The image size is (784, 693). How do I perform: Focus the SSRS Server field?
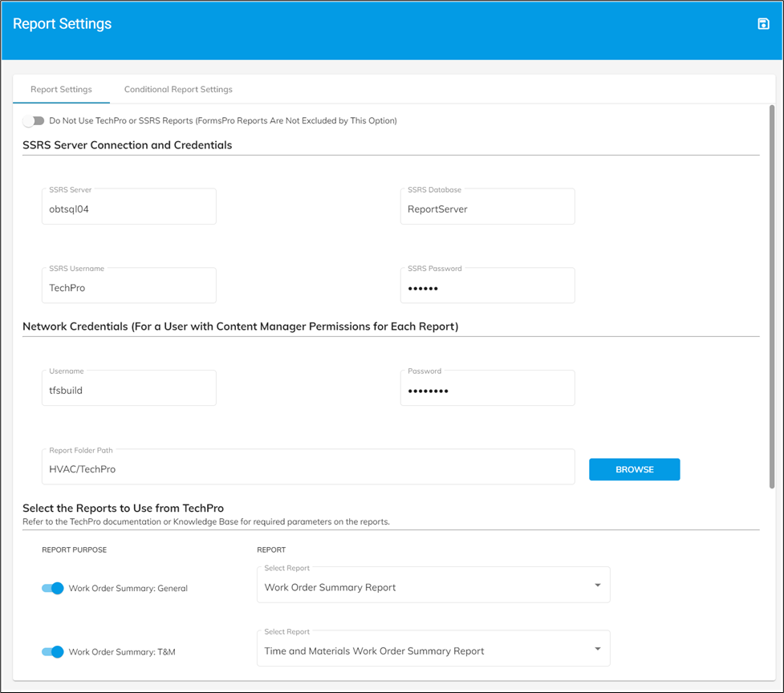129,206
